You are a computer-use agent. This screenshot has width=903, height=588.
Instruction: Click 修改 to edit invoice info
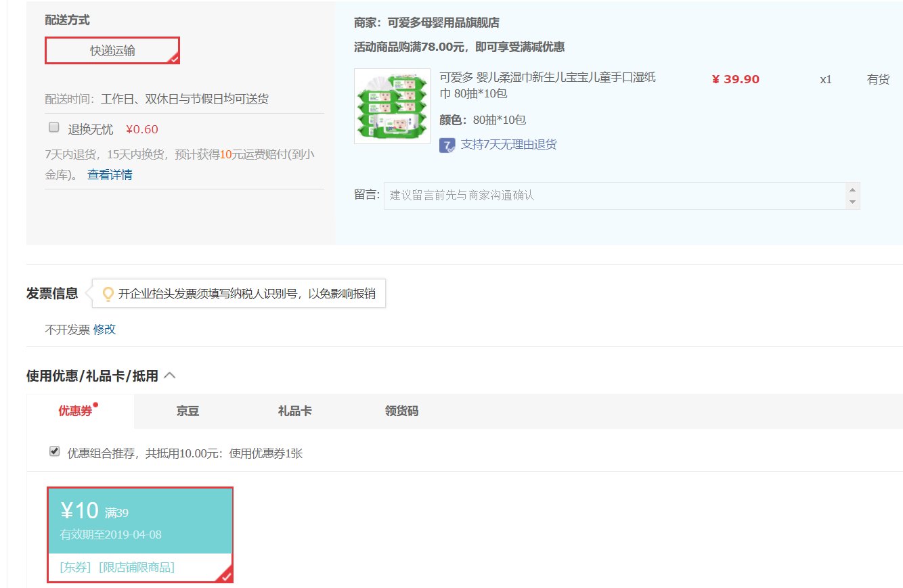pos(104,330)
